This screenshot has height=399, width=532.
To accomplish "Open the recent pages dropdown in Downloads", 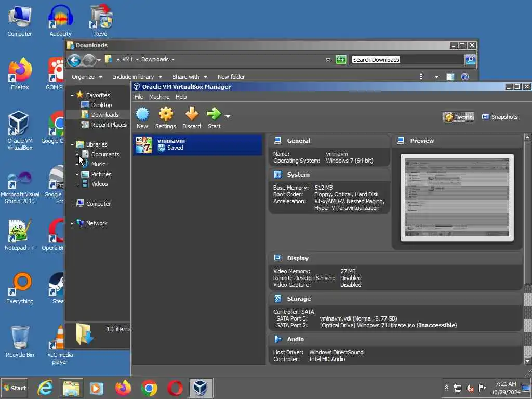I will [x=99, y=60].
